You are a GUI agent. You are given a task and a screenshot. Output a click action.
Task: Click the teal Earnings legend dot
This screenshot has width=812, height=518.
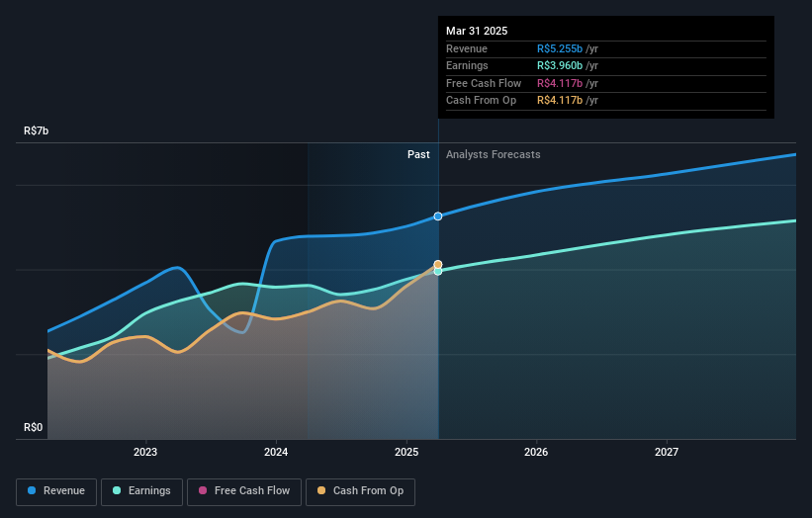click(117, 490)
